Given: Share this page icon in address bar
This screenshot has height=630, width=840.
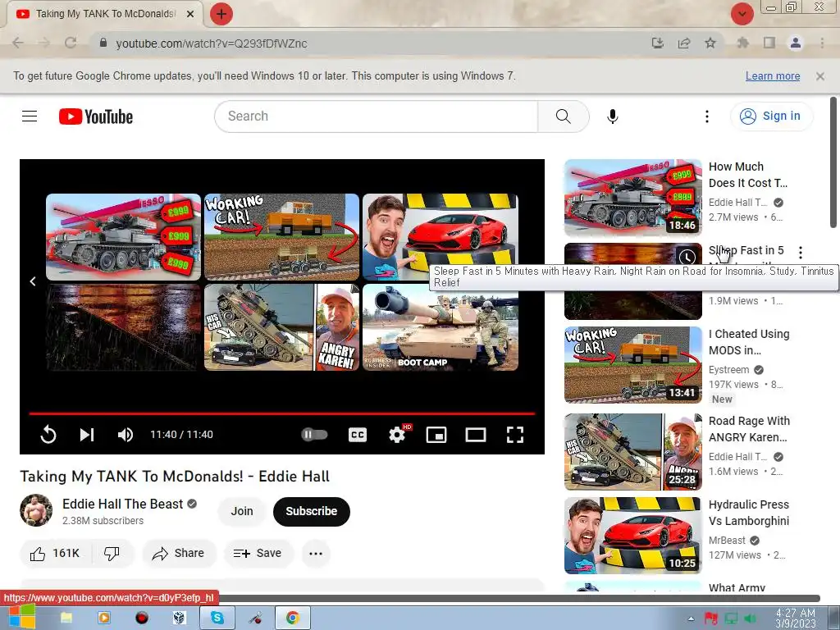Looking at the screenshot, I should [684, 43].
